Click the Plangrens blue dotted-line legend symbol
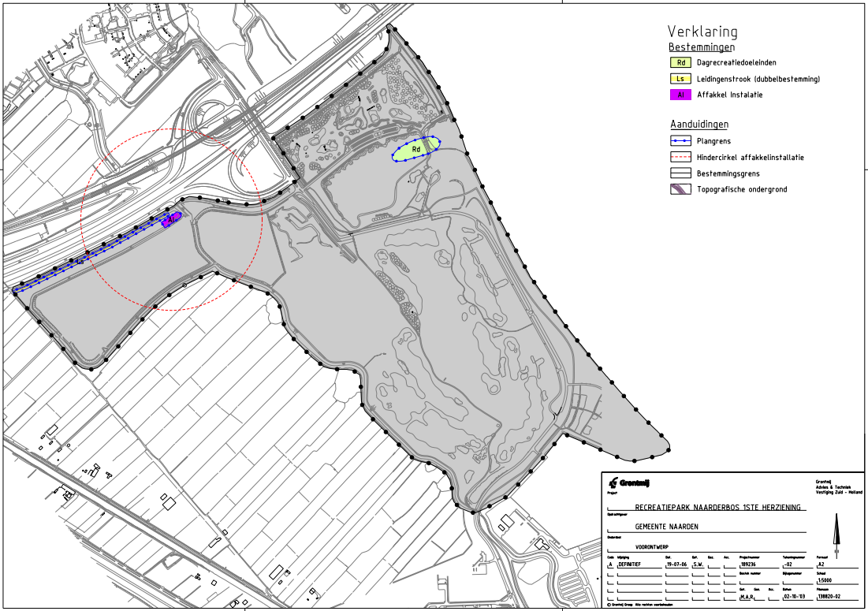 [680, 141]
